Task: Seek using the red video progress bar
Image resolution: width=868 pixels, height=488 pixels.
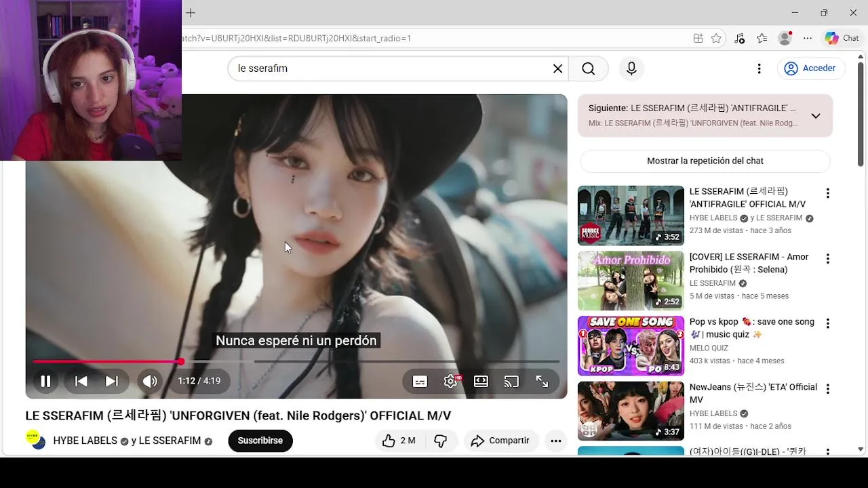Action: coord(296,361)
